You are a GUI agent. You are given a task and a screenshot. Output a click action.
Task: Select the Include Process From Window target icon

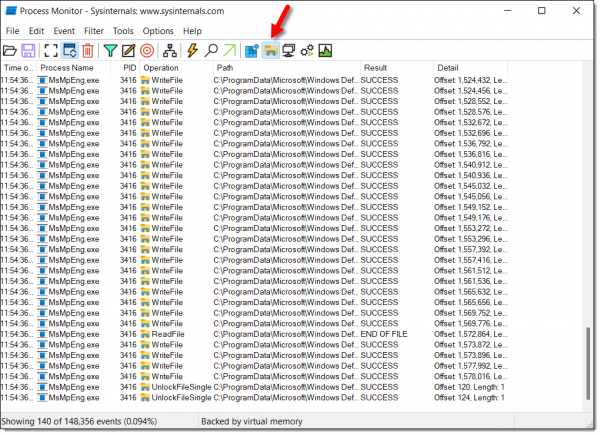pyautogui.click(x=147, y=51)
